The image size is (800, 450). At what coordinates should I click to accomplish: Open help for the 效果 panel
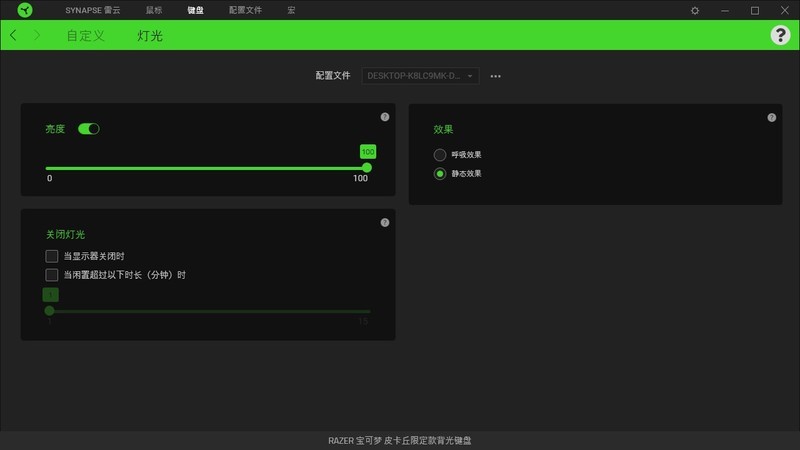771,117
